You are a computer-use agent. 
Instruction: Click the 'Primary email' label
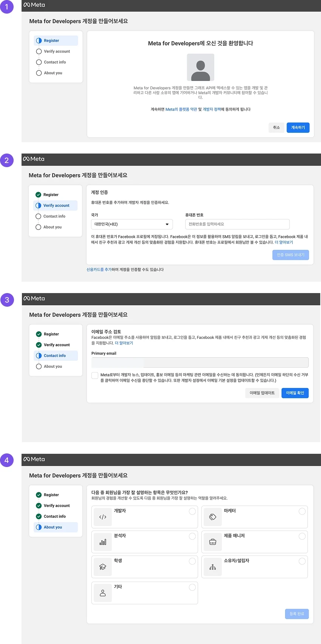point(104,353)
